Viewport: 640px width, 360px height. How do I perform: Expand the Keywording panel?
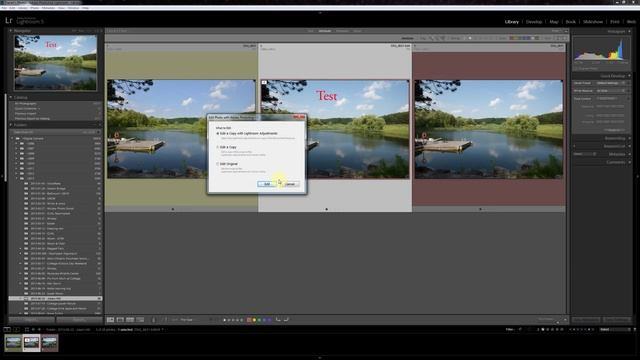tap(630, 138)
